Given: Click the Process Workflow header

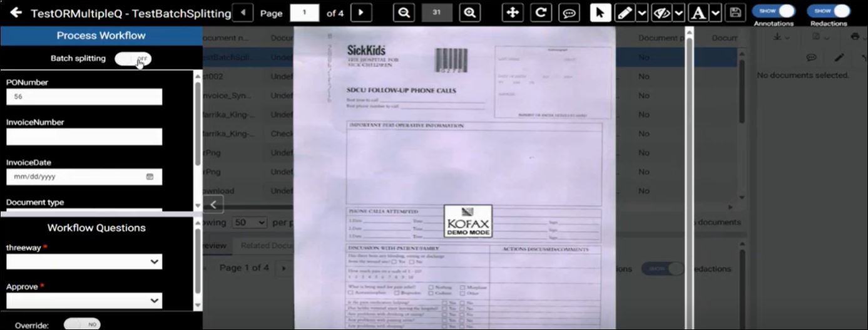Looking at the screenshot, I should tap(101, 36).
